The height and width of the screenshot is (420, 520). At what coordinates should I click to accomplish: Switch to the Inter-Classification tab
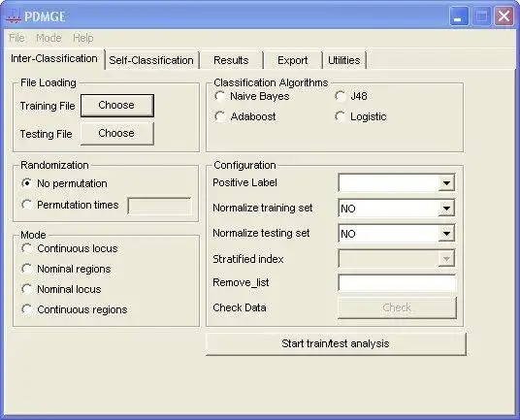tap(54, 58)
